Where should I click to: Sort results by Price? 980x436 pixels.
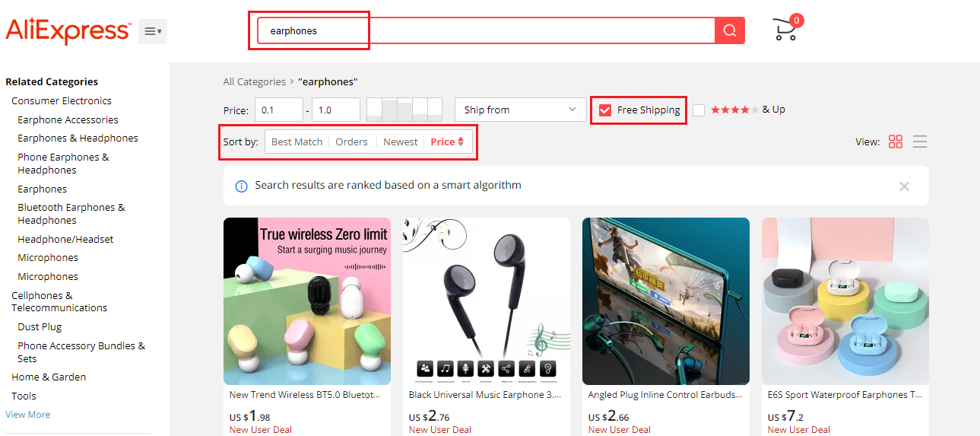pos(447,142)
